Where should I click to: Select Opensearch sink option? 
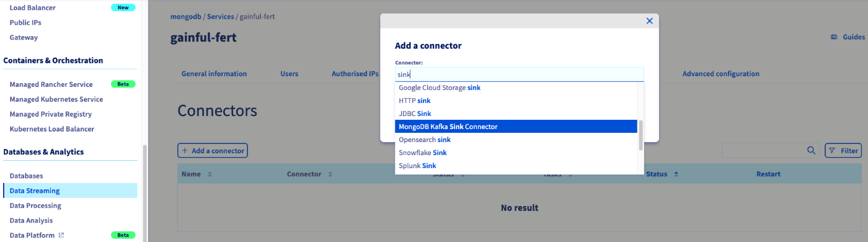(x=516, y=140)
